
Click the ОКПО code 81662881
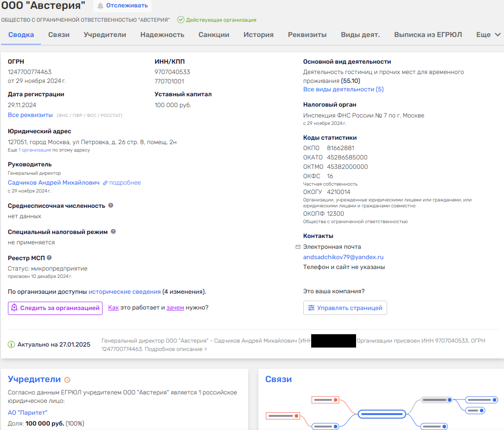tap(340, 148)
